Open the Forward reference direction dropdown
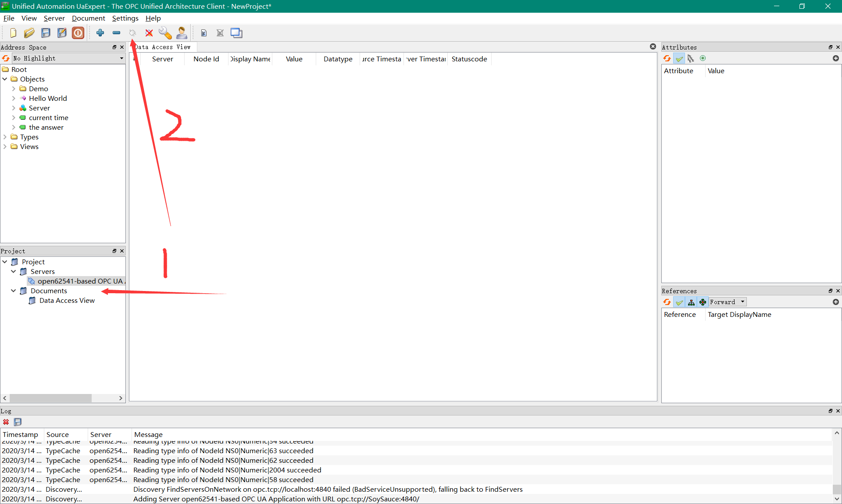The image size is (842, 504). tap(728, 302)
